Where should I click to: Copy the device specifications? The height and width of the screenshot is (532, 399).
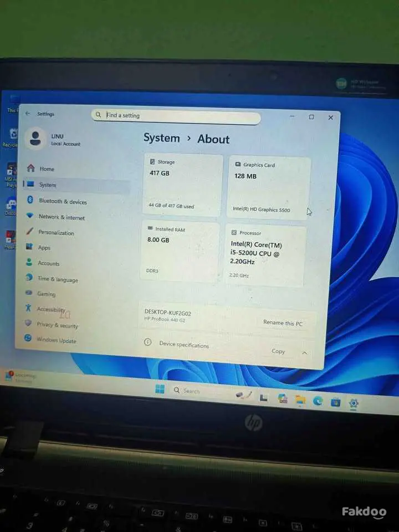click(x=278, y=351)
